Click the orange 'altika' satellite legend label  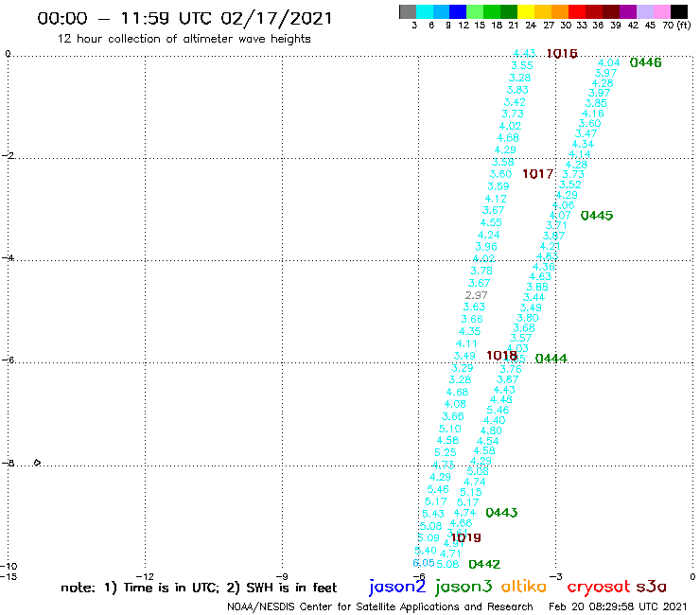[x=524, y=586]
